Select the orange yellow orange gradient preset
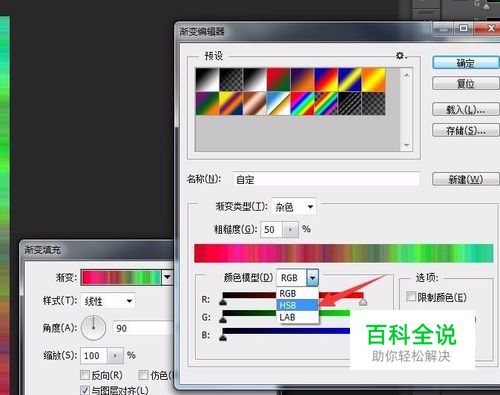500x395 pixels. tap(373, 80)
